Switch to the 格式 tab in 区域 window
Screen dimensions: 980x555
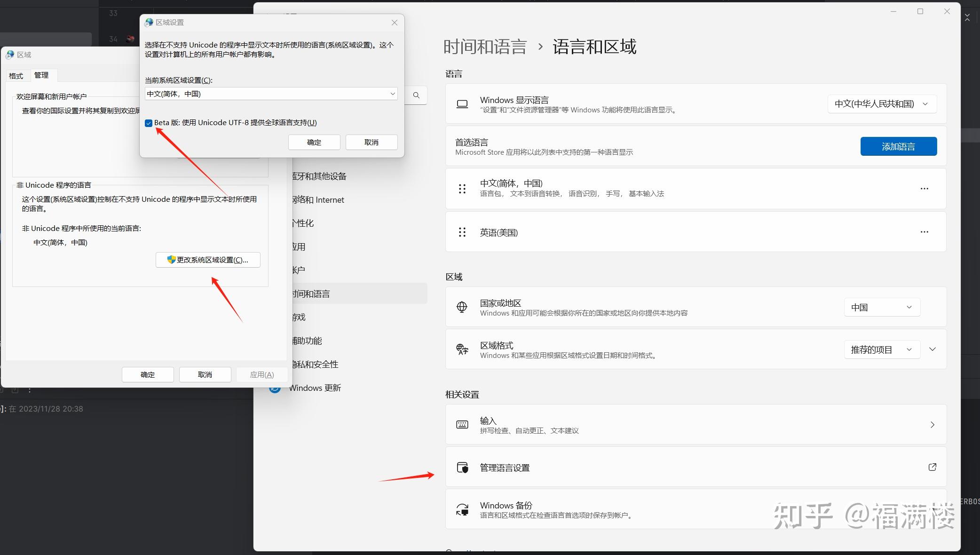click(16, 76)
